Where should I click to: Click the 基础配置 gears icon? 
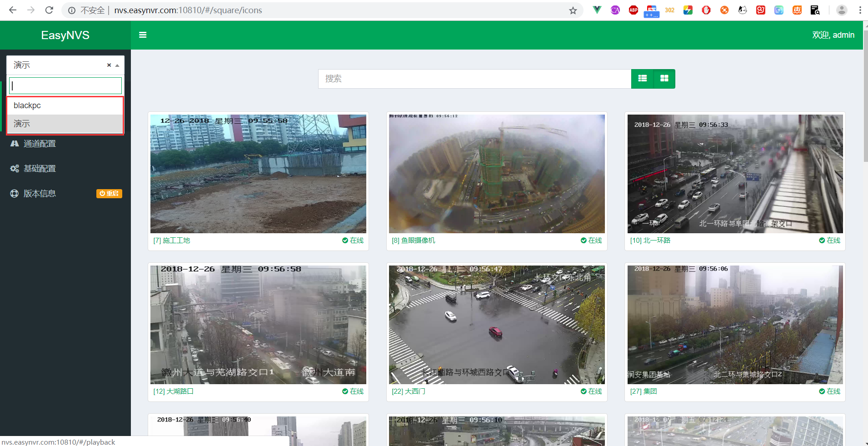click(15, 169)
